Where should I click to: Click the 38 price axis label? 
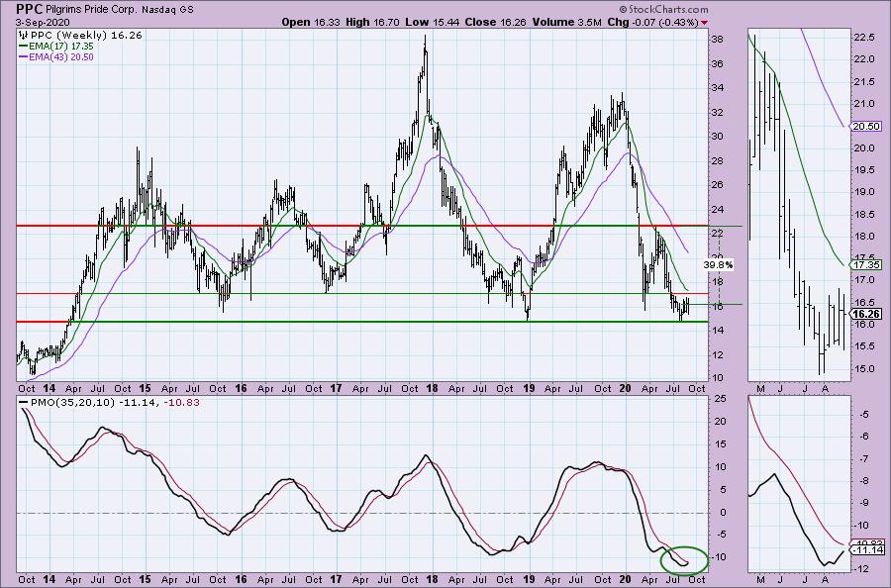click(717, 40)
